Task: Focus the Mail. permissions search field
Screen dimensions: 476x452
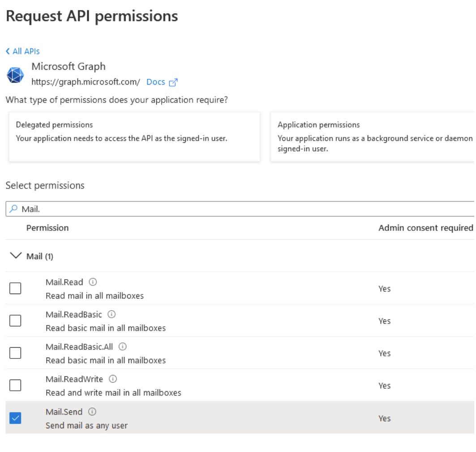Action: (x=240, y=209)
